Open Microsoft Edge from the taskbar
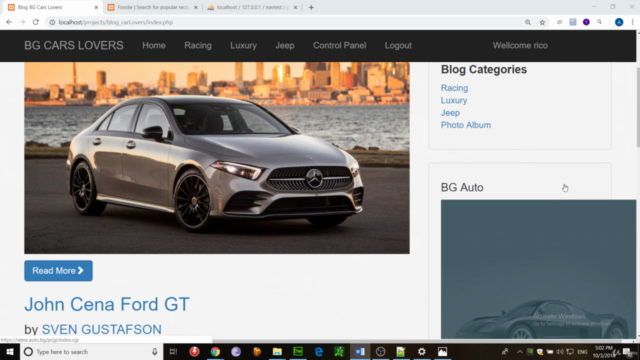The image size is (640, 360). coord(318,351)
